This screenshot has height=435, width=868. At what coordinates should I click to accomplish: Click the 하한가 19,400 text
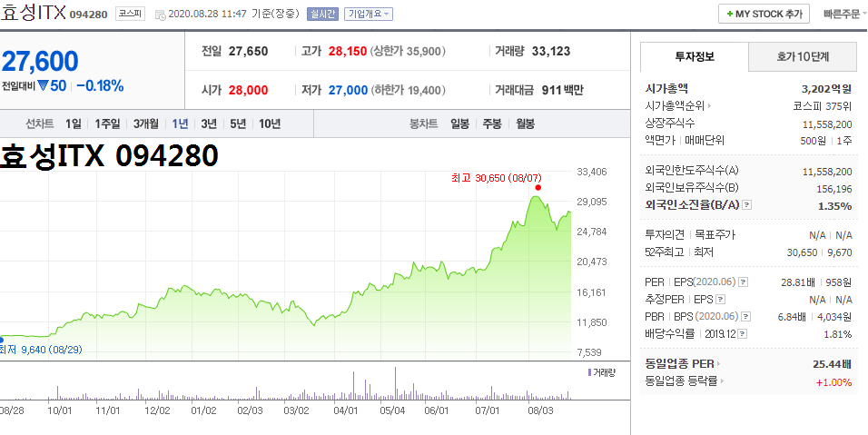point(408,90)
